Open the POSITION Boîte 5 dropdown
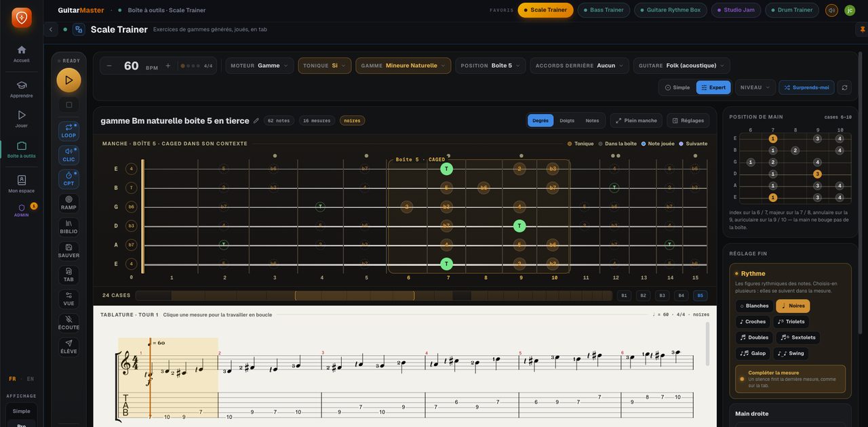 [x=490, y=66]
